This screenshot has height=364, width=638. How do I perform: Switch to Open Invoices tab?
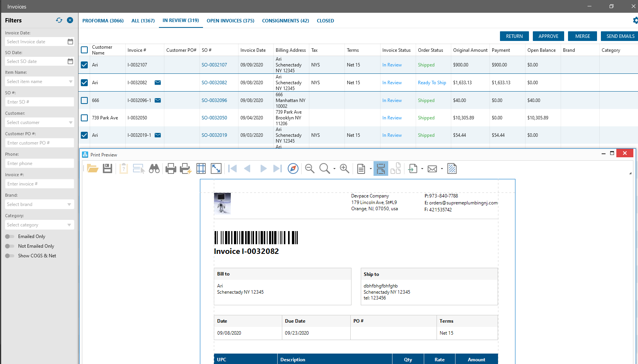(x=230, y=21)
